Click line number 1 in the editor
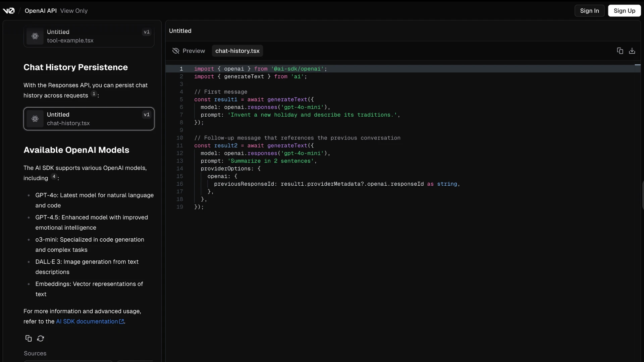Image resolution: width=644 pixels, height=362 pixels. click(x=181, y=69)
